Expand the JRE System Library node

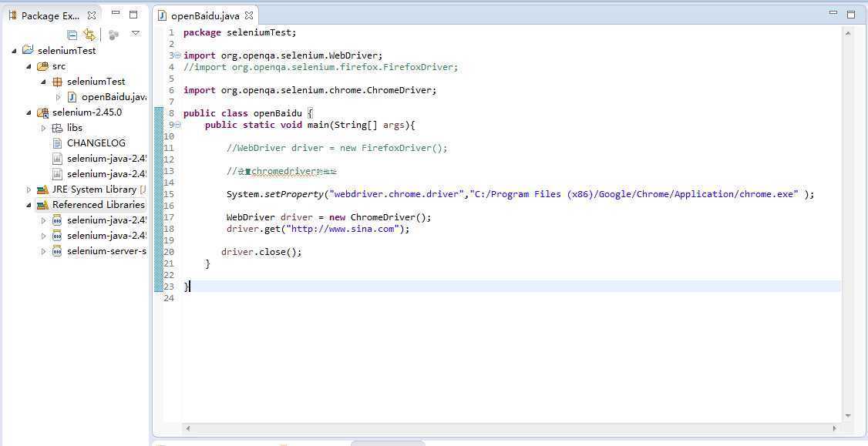29,189
